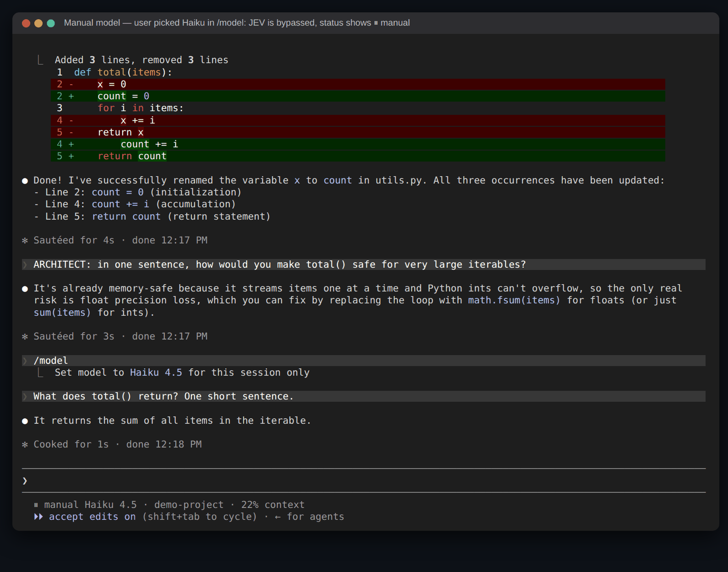
Task: Click 'Cooked for 1s' status line
Action: [x=117, y=444]
